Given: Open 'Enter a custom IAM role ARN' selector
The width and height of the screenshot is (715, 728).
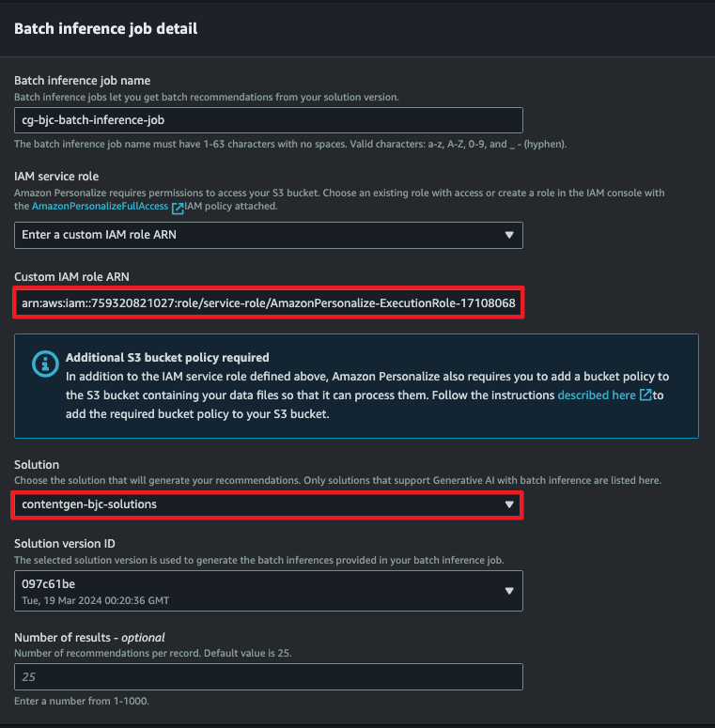Looking at the screenshot, I should pyautogui.click(x=269, y=235).
